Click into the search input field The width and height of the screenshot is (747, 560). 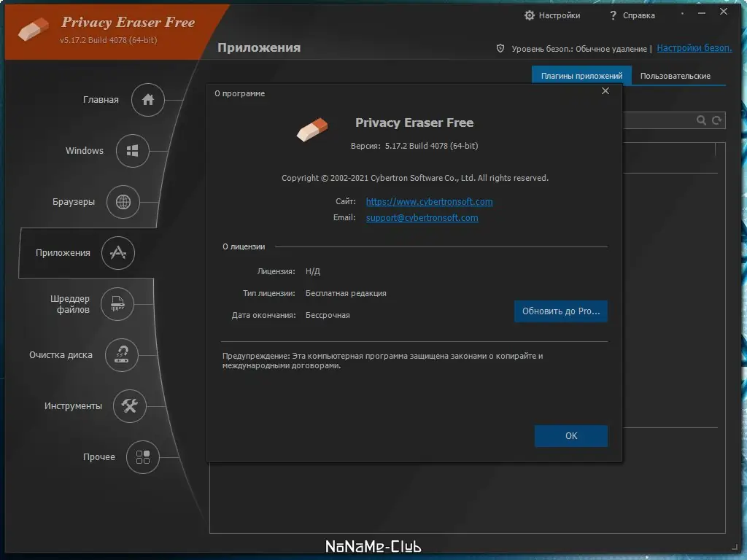point(659,120)
